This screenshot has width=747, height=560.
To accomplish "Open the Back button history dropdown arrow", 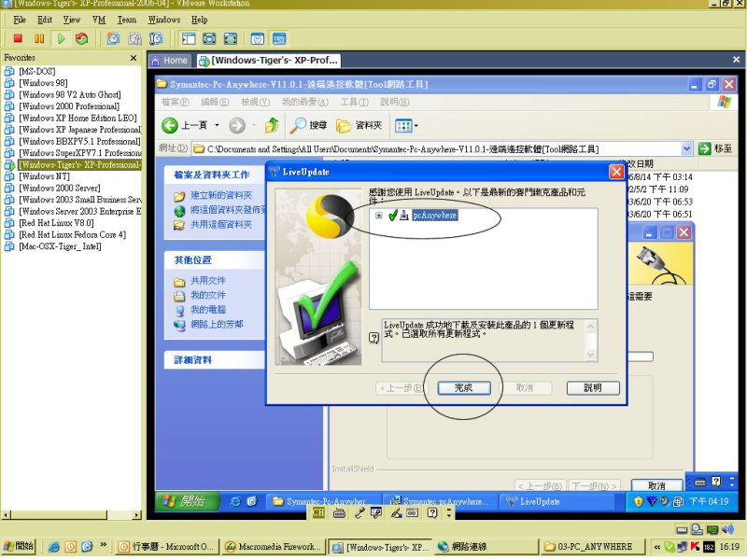I will tap(217, 125).
